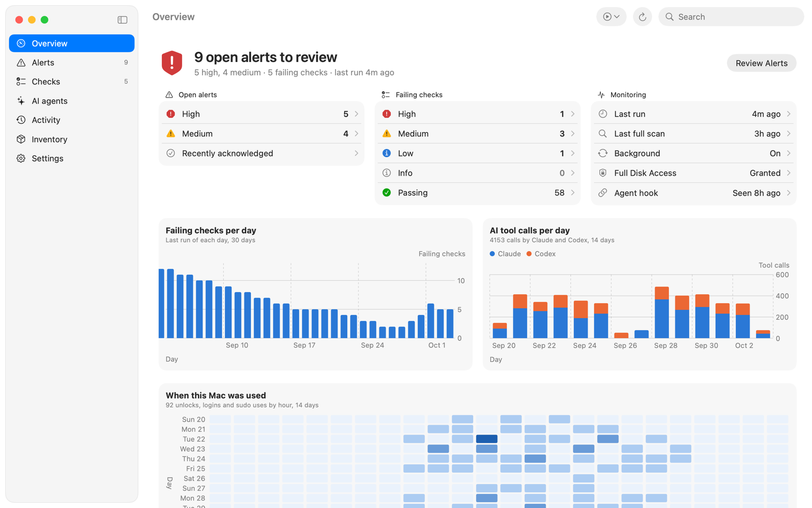
Task: Click Claude legend blue dot
Action: click(492, 253)
